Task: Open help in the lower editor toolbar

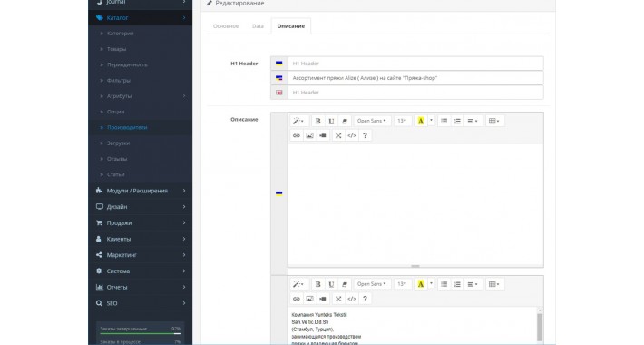Action: [366, 299]
